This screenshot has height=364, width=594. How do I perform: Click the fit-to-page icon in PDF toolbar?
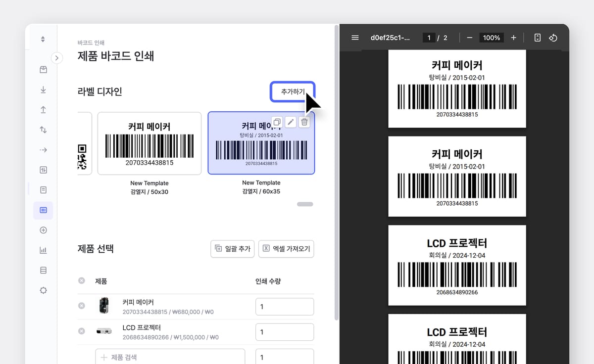[537, 37]
